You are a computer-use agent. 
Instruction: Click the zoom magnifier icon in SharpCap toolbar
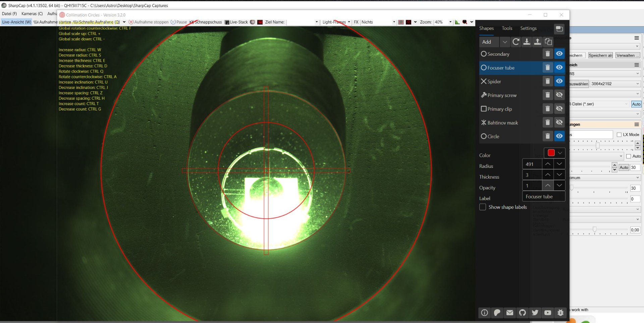(x=465, y=22)
